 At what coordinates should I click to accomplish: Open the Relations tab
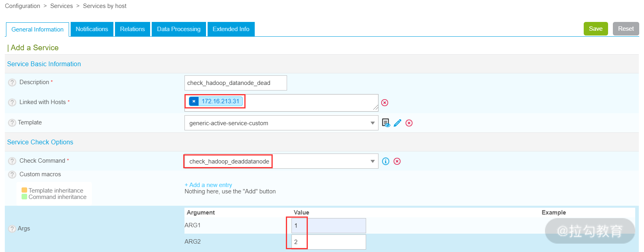pos(133,29)
